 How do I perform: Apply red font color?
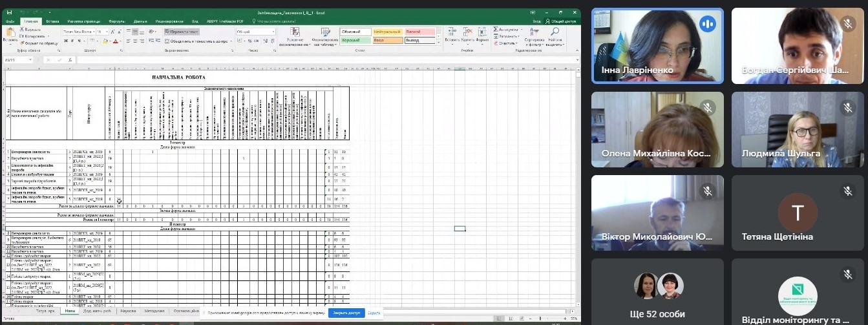pyautogui.click(x=115, y=41)
